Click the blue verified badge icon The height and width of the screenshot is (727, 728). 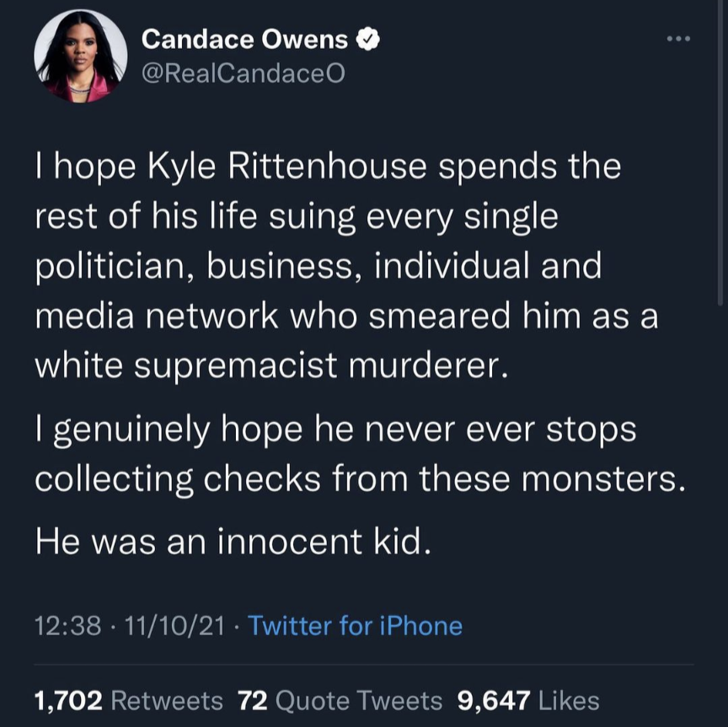[x=367, y=39]
